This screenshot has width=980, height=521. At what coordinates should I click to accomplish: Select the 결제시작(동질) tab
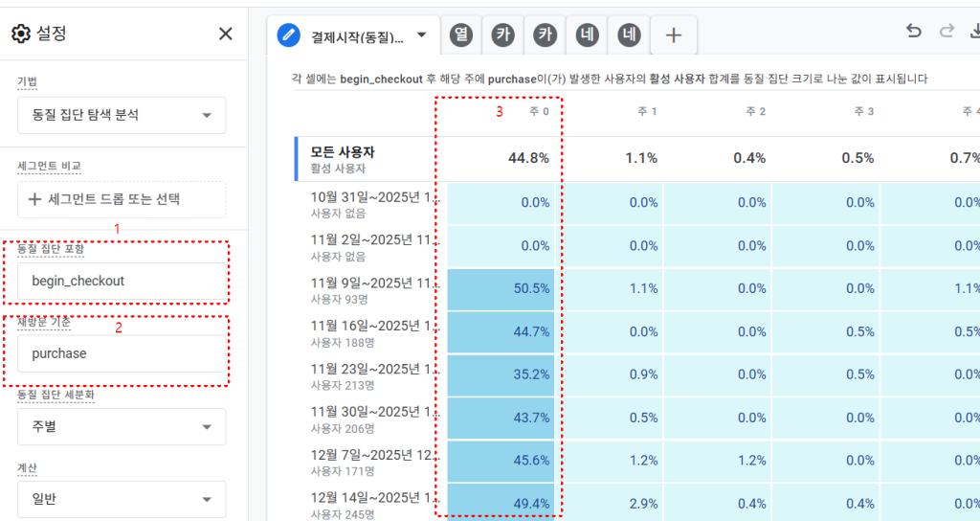point(355,36)
